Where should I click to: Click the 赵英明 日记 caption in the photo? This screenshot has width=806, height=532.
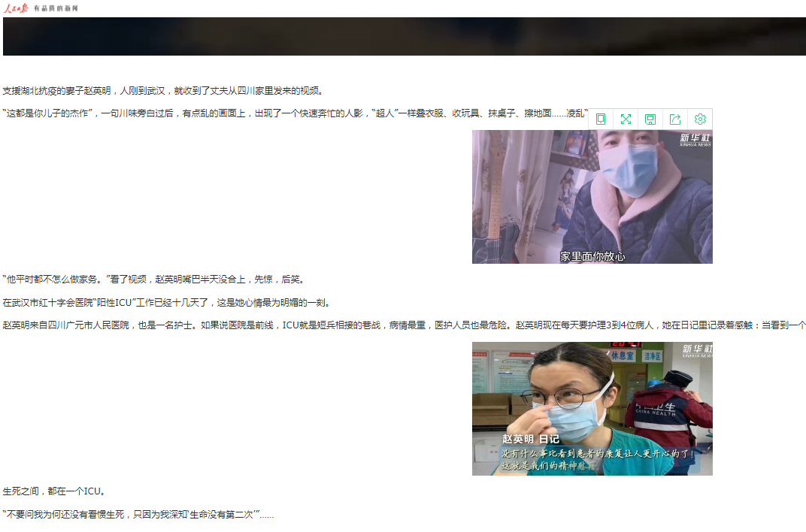pyautogui.click(x=531, y=439)
